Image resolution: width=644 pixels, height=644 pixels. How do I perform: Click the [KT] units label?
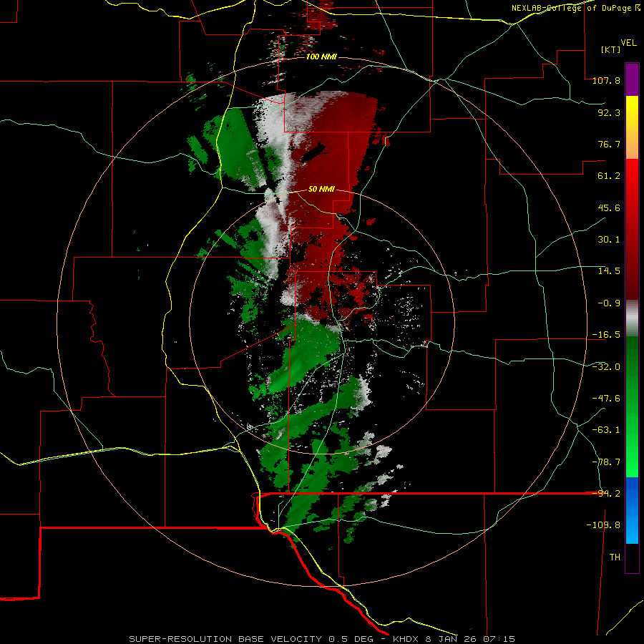point(611,49)
